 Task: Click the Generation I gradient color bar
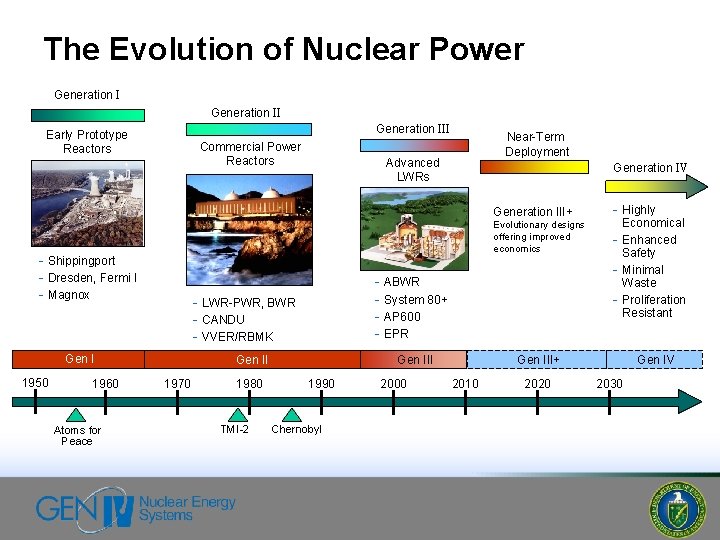coord(88,115)
